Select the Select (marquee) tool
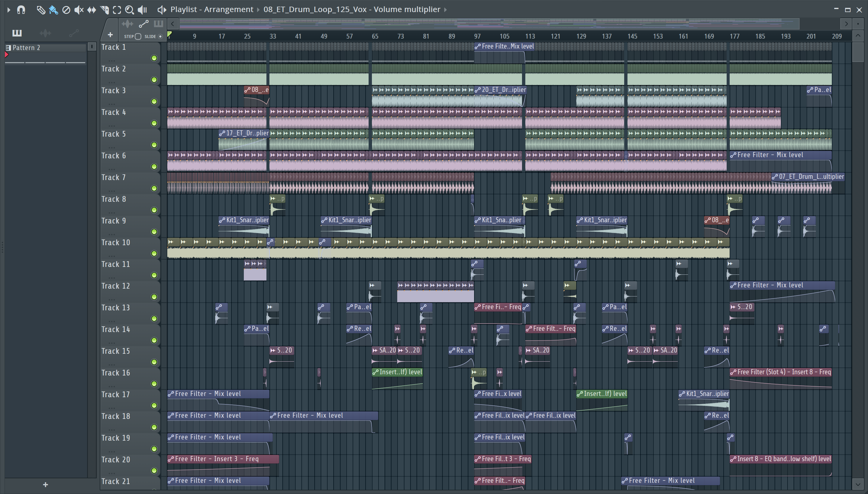868x494 pixels. pyautogui.click(x=117, y=10)
